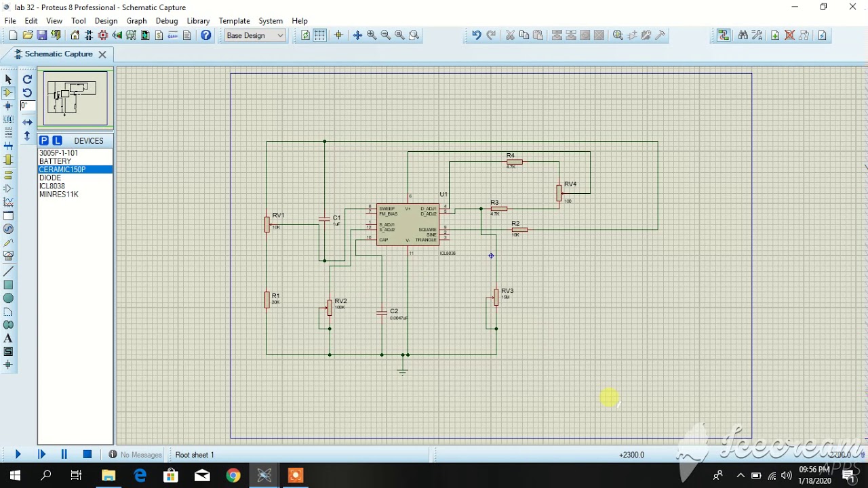The height and width of the screenshot is (488, 868).
Task: Open a project with the folder icon
Action: (28, 35)
